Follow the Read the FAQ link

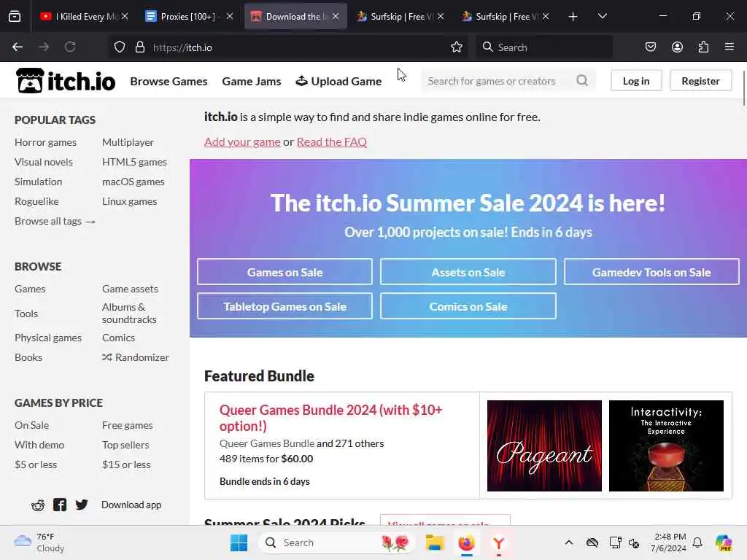pyautogui.click(x=332, y=142)
